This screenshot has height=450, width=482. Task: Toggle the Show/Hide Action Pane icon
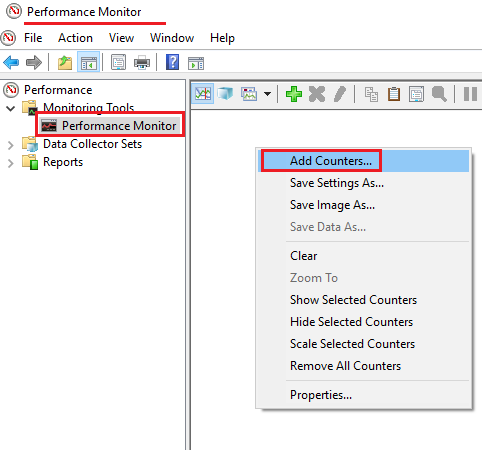[196, 63]
